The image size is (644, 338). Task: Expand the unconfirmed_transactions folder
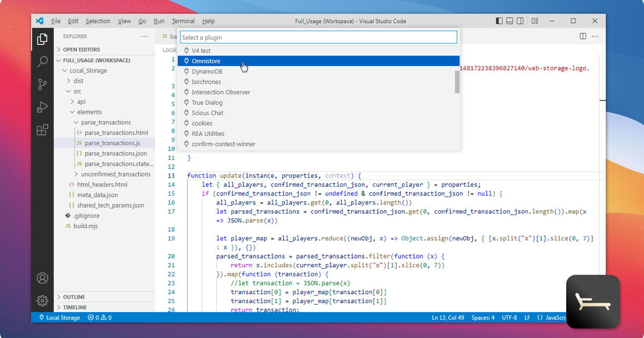pyautogui.click(x=115, y=174)
